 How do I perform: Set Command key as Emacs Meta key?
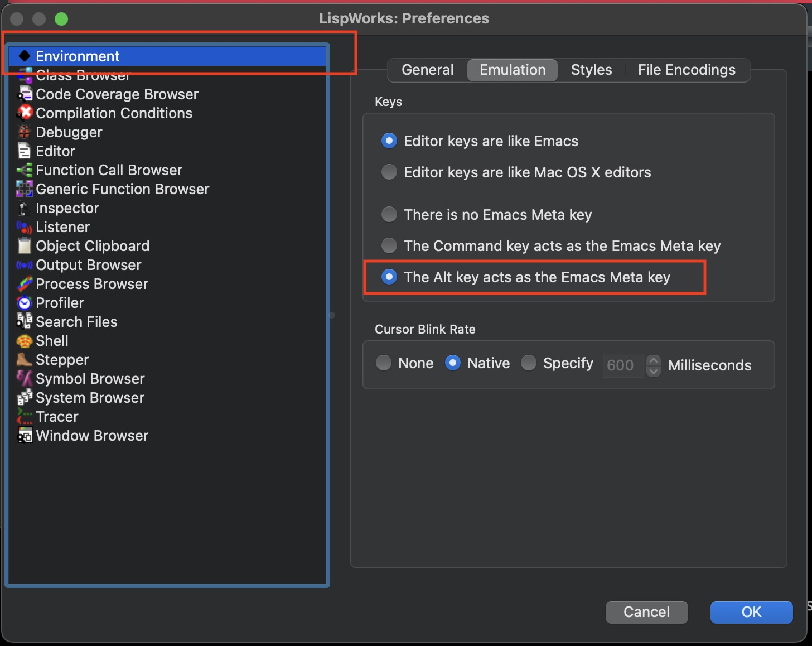(x=389, y=245)
